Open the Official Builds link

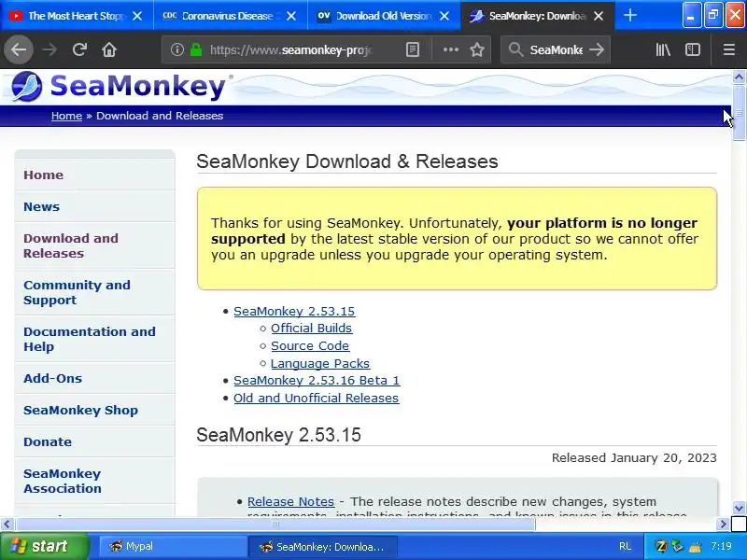[x=311, y=329]
